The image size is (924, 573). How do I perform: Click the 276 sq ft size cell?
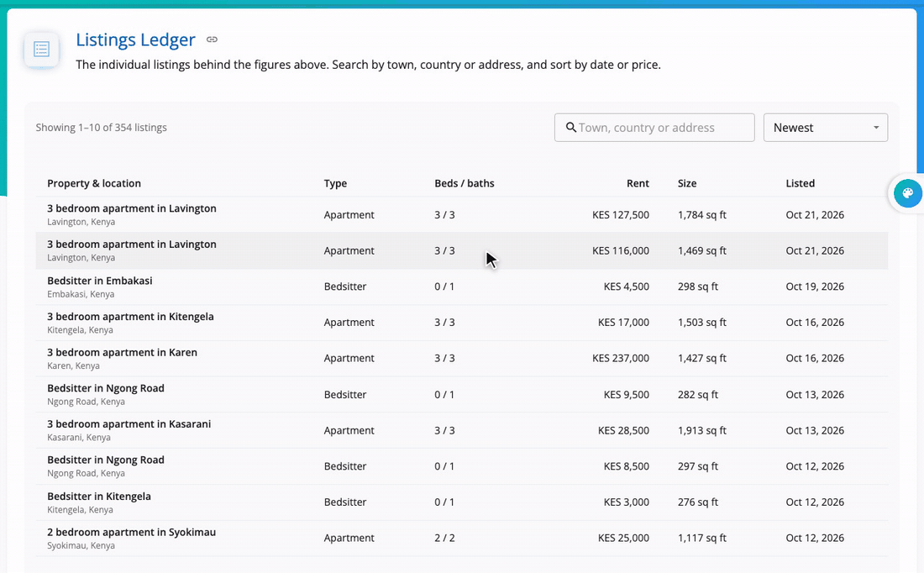698,502
